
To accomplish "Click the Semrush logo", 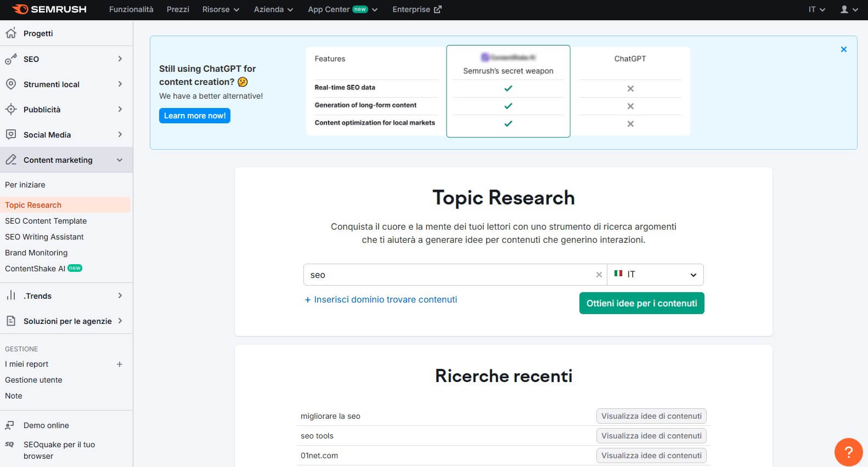I will click(x=49, y=9).
